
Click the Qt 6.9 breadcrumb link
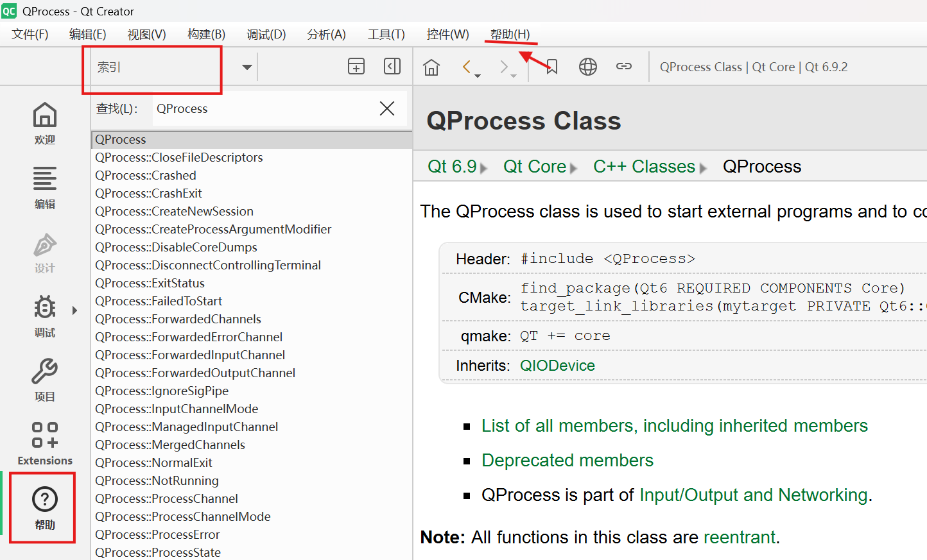coord(452,167)
